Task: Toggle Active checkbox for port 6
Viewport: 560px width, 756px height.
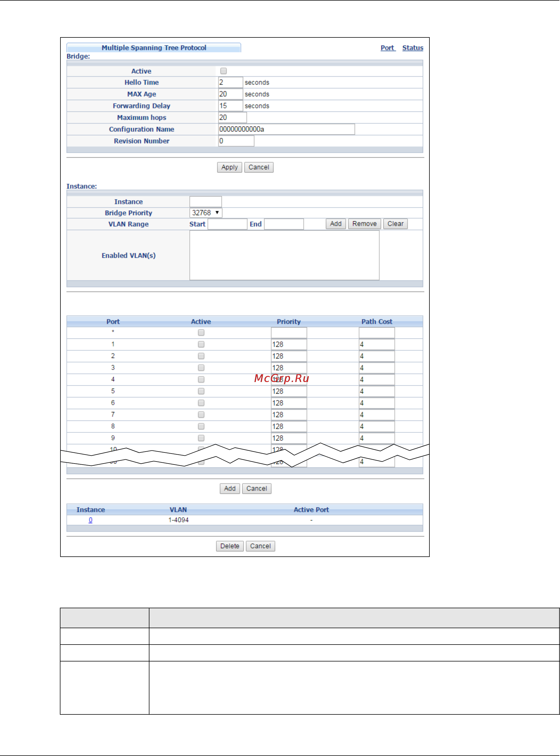Action: click(201, 403)
